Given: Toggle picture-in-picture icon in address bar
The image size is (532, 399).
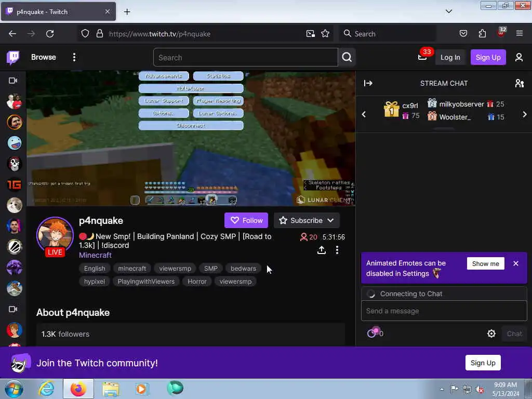Looking at the screenshot, I should pos(311,34).
